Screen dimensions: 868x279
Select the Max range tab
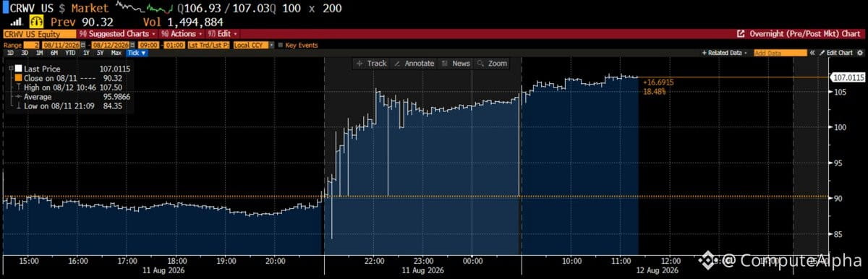[116, 53]
